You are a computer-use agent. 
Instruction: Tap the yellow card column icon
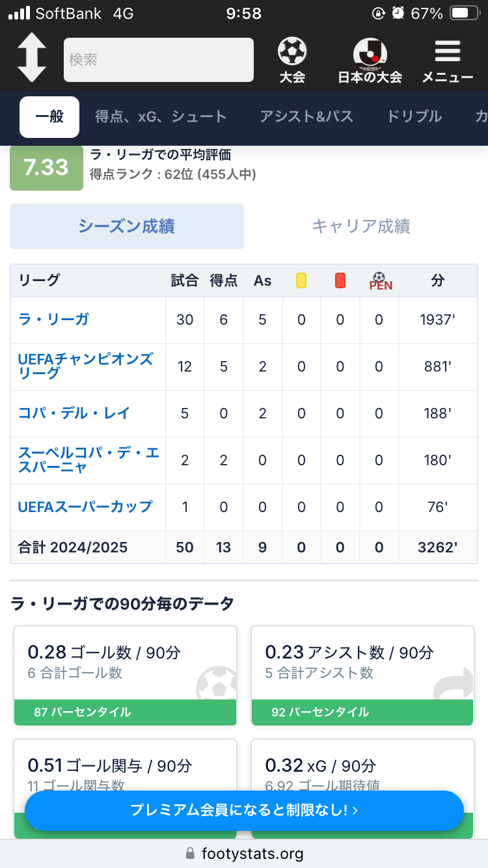pyautogui.click(x=301, y=280)
